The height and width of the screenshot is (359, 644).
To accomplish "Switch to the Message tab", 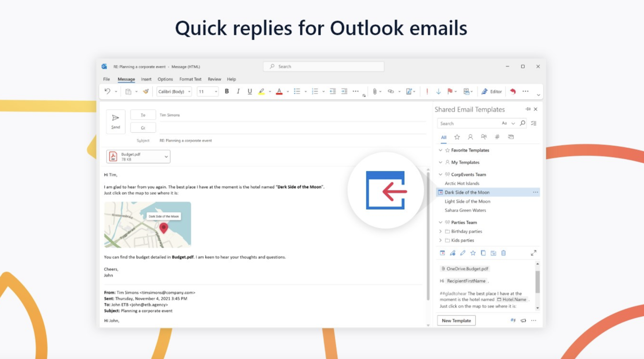I will [126, 79].
